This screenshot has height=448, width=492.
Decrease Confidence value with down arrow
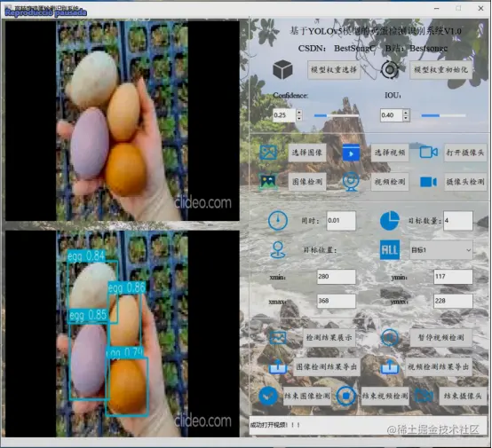(299, 118)
